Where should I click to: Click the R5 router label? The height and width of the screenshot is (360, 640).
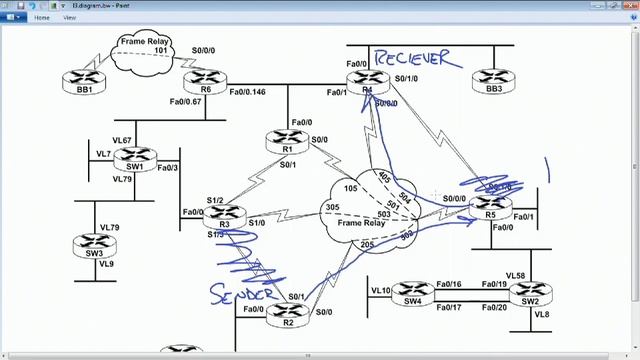[490, 215]
